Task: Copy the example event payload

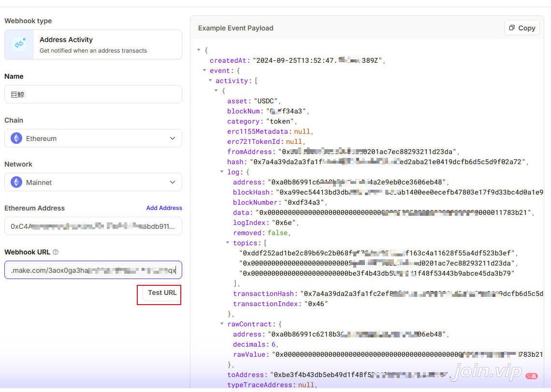Action: coord(522,28)
